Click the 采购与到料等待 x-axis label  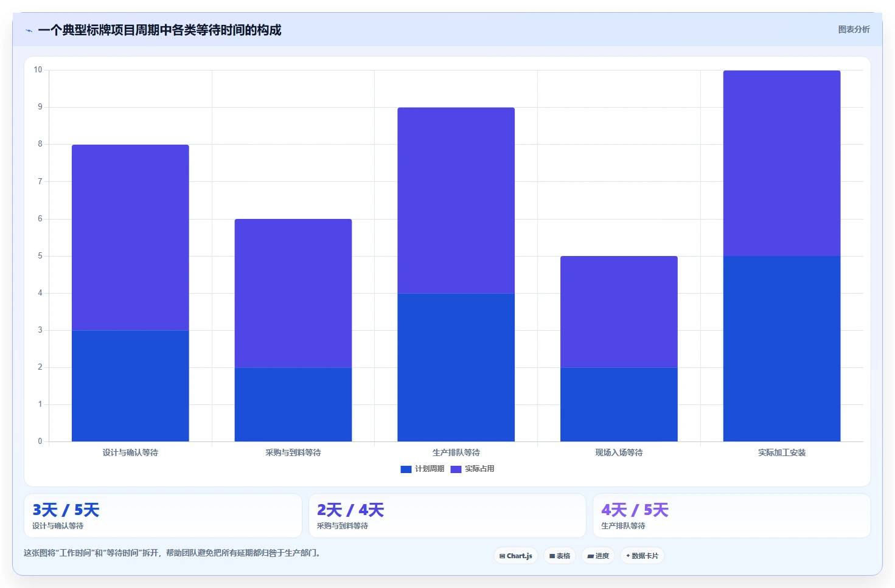coord(293,452)
